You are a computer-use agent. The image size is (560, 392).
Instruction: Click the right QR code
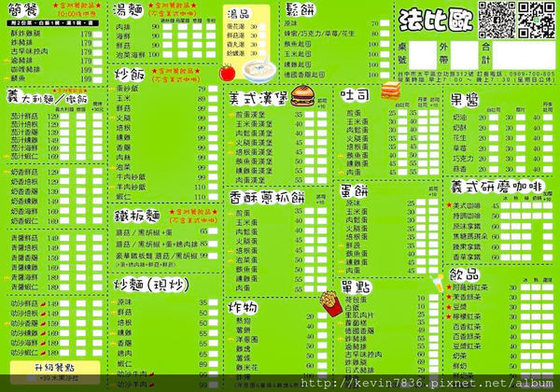click(536, 20)
